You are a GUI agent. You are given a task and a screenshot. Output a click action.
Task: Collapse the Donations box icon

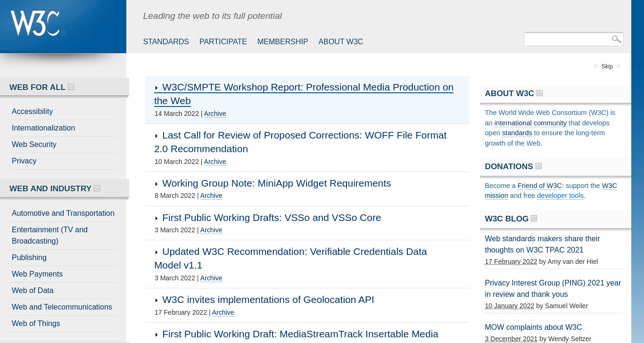[x=538, y=166]
